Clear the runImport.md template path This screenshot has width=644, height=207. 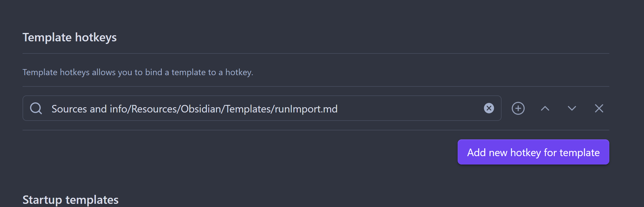tap(489, 108)
